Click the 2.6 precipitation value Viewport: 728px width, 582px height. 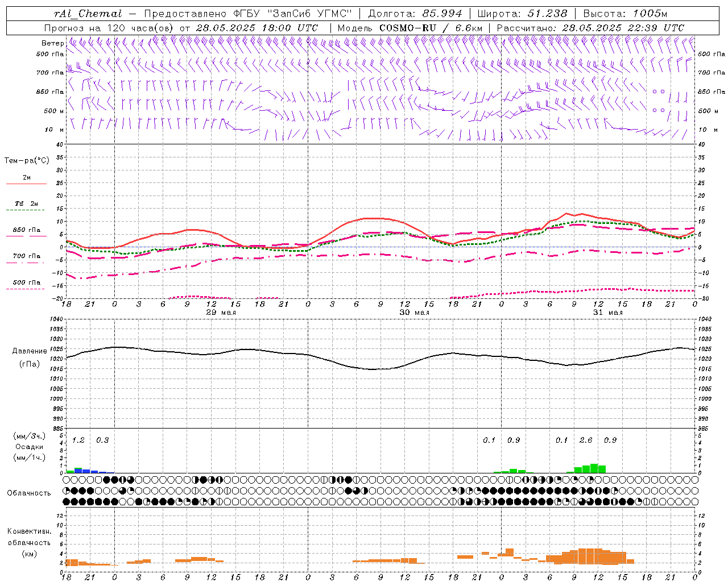point(586,440)
